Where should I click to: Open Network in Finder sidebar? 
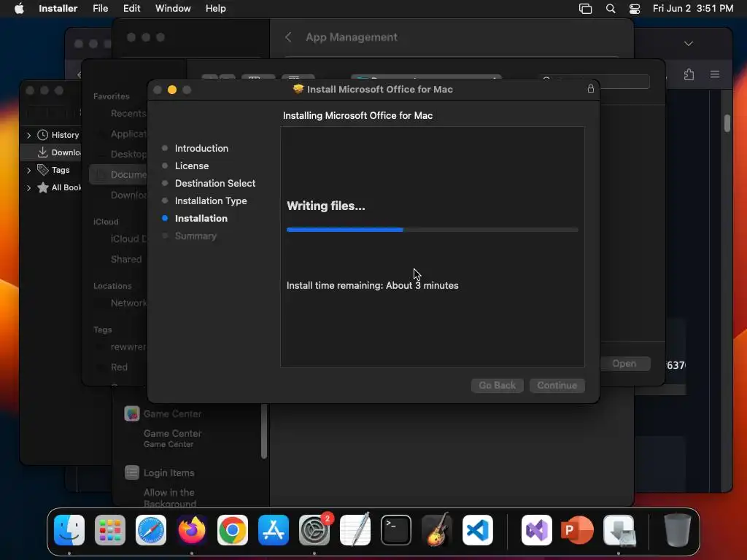(x=128, y=303)
